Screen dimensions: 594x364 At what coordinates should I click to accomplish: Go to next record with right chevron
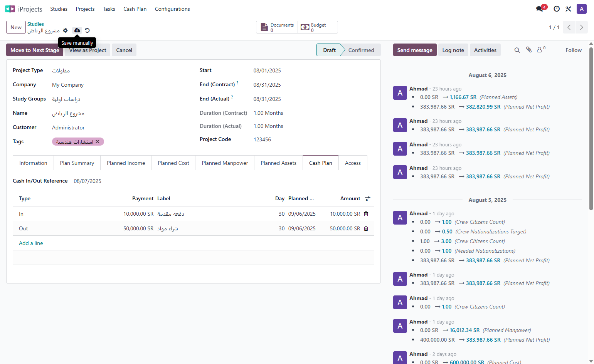581,27
